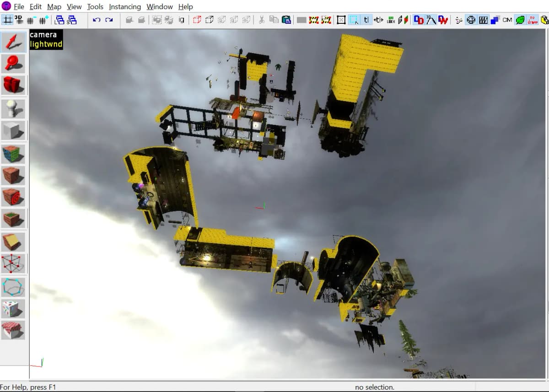Click the Undo arrow

[x=97, y=20]
